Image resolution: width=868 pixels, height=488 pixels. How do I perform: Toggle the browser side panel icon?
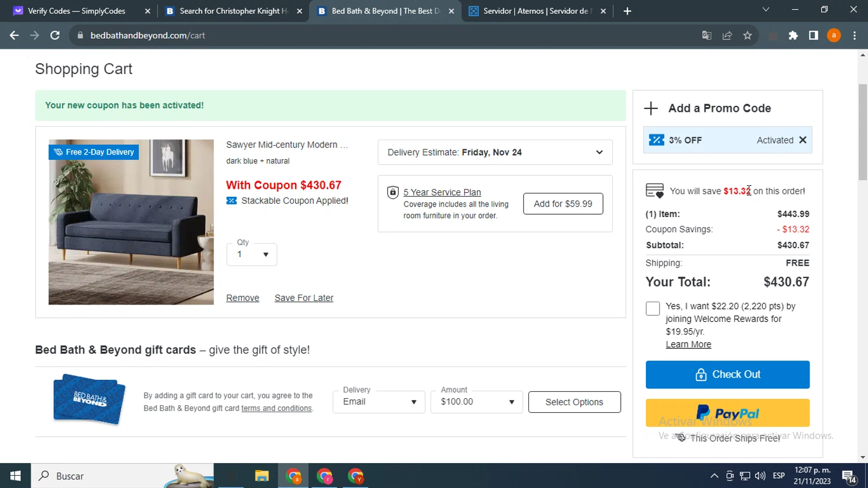point(814,35)
